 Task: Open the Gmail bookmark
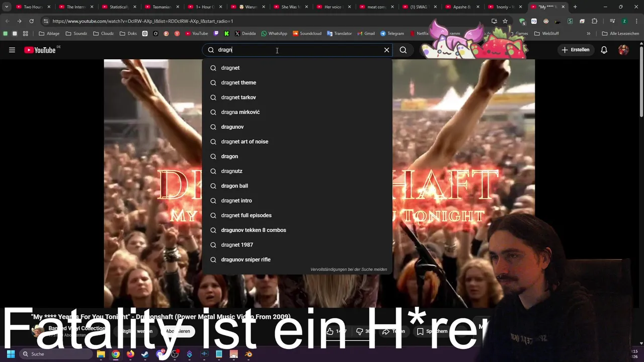[x=366, y=34]
